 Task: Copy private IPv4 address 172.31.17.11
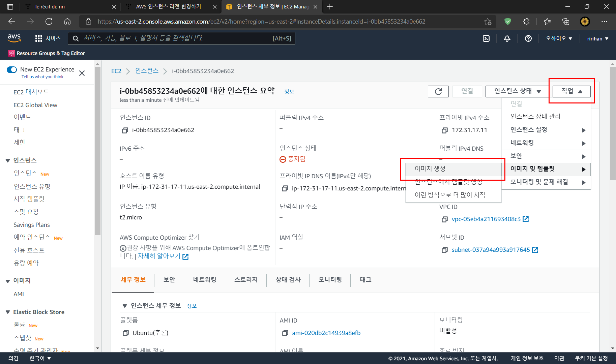(x=445, y=130)
